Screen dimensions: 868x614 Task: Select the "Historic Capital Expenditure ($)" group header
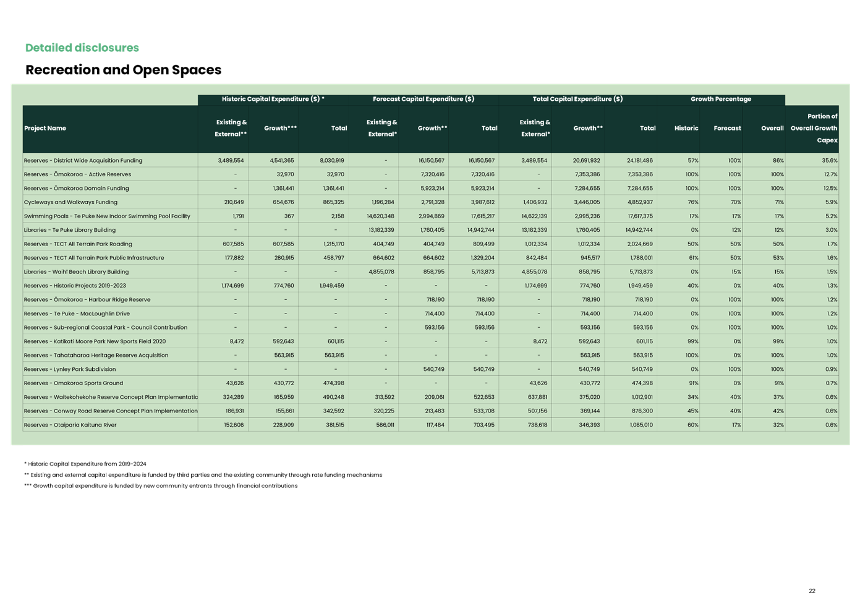point(273,99)
